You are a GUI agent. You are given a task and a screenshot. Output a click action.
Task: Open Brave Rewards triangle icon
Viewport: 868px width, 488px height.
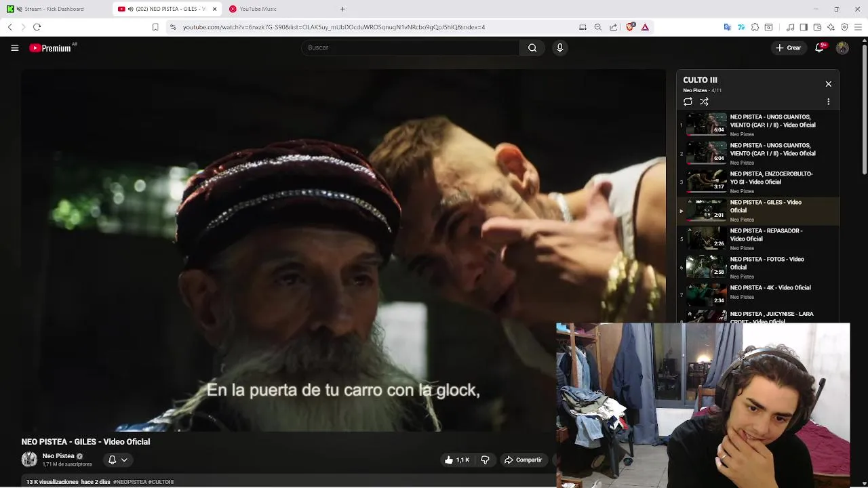(645, 27)
